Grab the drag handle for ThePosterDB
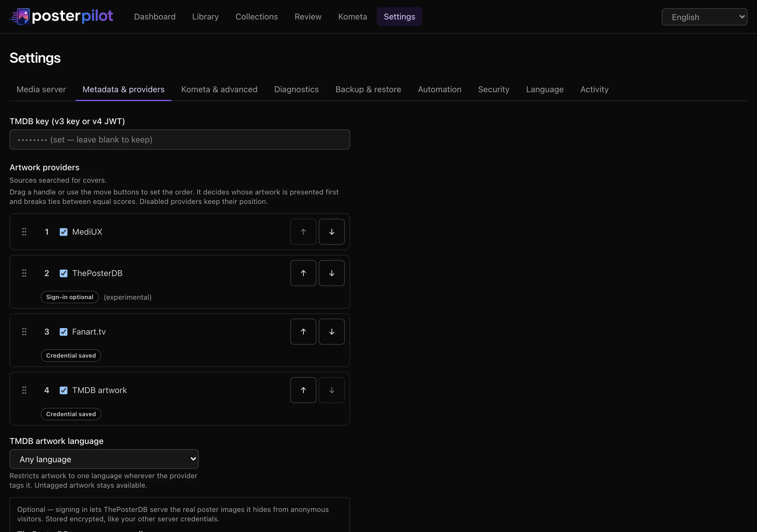 point(24,273)
